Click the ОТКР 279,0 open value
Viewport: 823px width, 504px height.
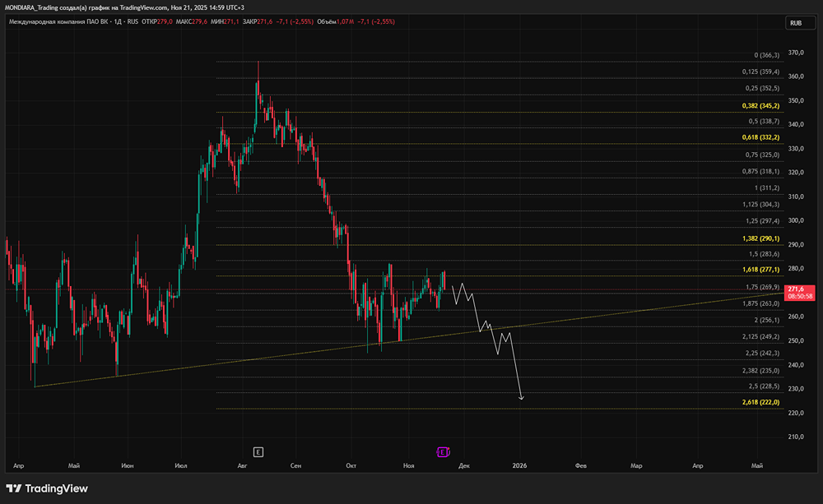(157, 22)
